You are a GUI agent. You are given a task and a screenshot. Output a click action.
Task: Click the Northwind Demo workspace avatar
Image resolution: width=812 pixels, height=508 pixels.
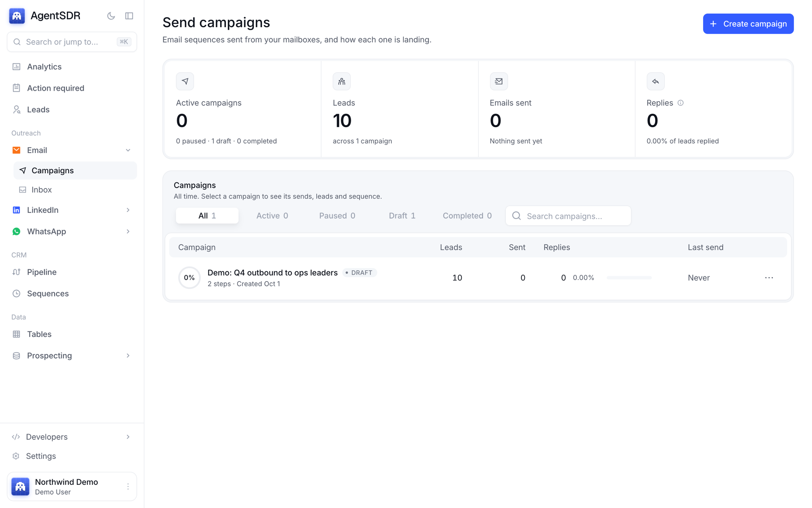20,486
